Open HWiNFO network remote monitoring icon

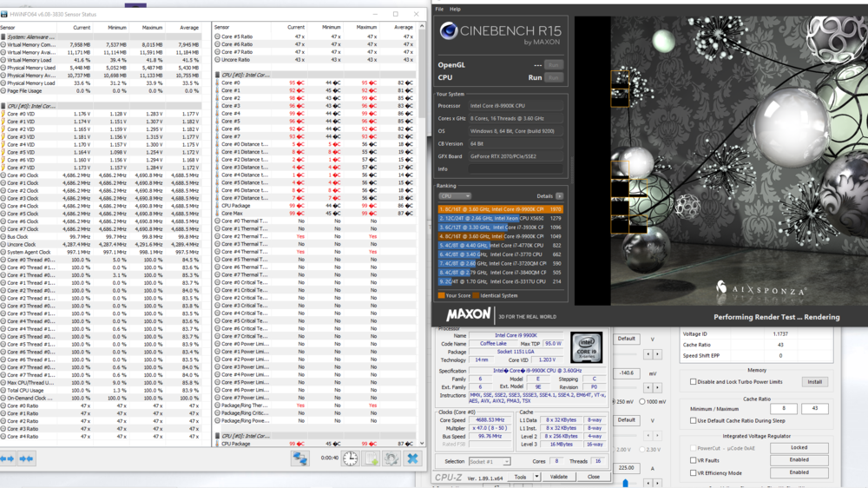click(300, 458)
